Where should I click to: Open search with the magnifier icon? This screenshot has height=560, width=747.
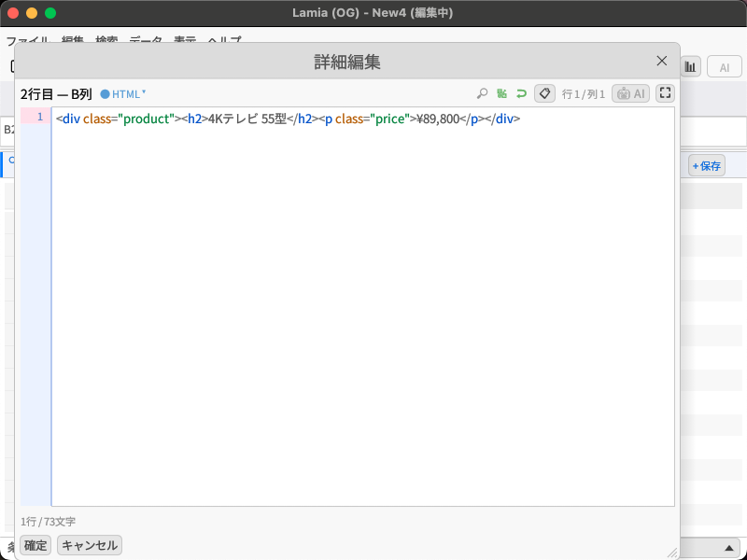pos(482,93)
